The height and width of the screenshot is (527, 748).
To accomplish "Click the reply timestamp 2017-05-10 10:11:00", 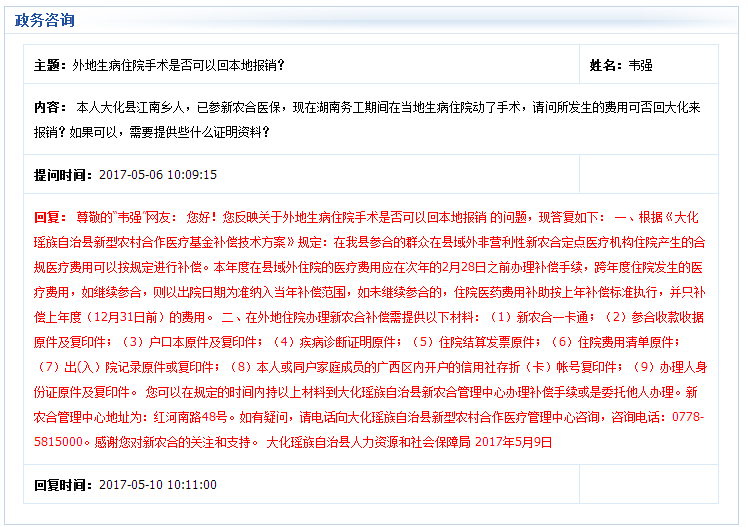I will [158, 484].
